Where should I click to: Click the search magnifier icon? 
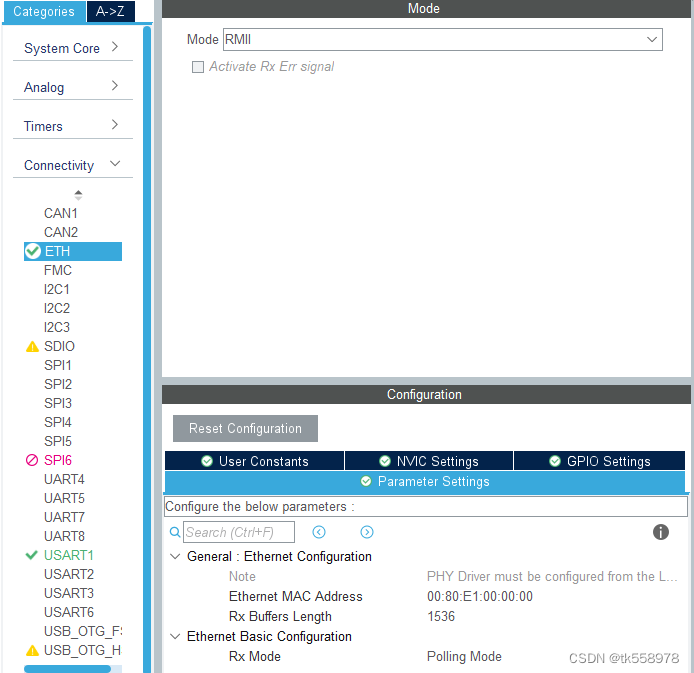pos(175,532)
